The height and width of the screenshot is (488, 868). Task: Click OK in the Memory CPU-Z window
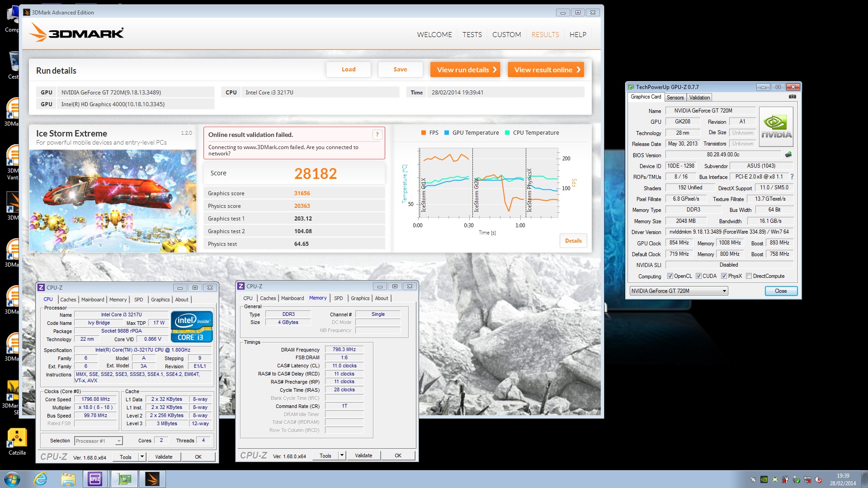click(x=398, y=455)
